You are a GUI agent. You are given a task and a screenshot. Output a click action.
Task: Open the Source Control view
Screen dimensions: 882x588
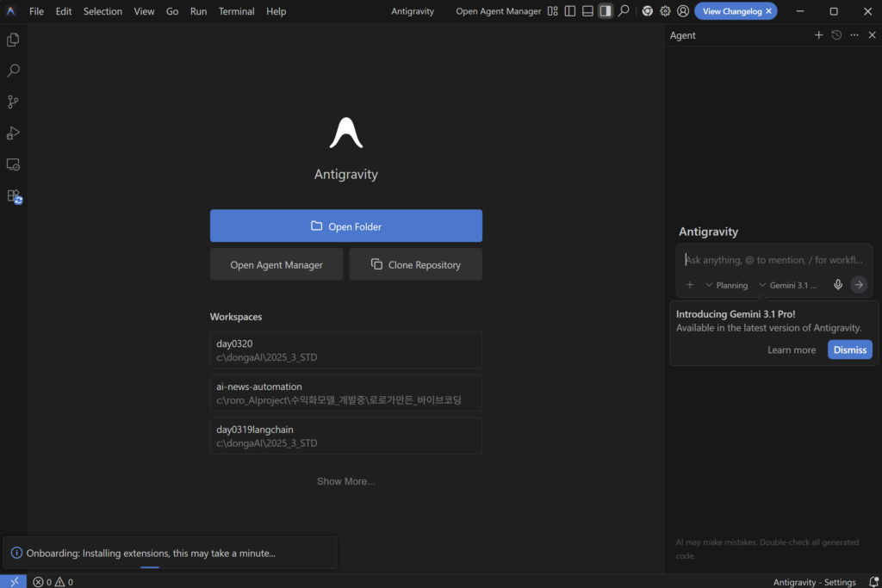13,102
